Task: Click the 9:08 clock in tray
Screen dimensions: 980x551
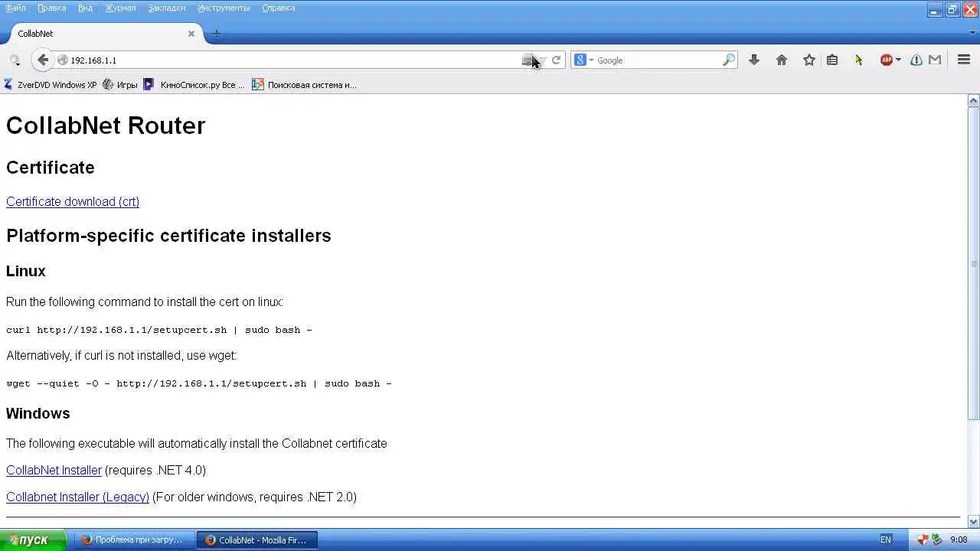Action: point(959,540)
